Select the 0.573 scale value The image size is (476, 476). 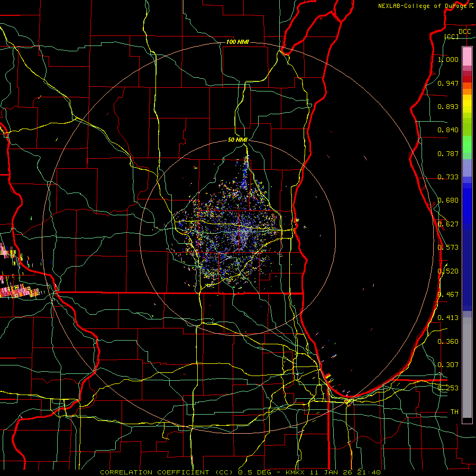point(448,248)
